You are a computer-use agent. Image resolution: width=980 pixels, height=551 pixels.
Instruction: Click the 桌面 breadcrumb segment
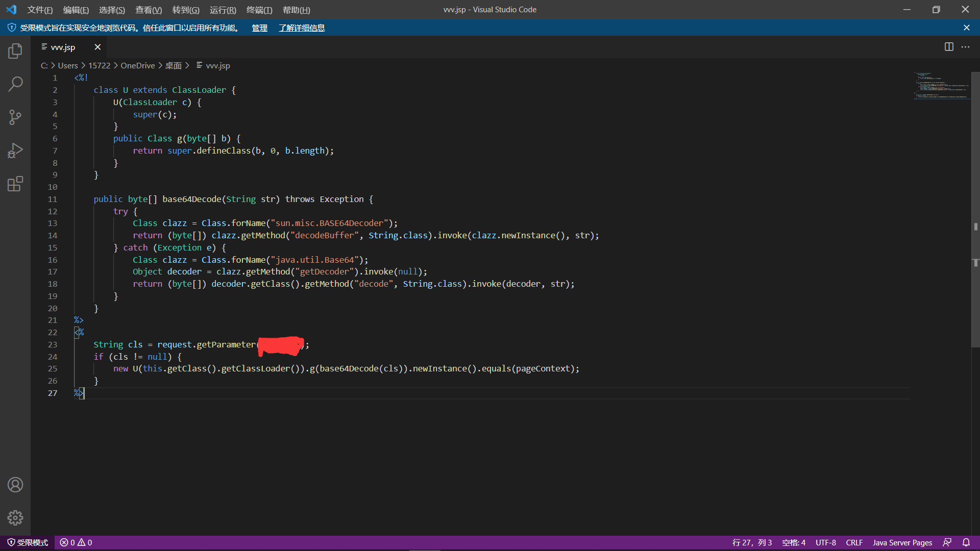click(173, 65)
